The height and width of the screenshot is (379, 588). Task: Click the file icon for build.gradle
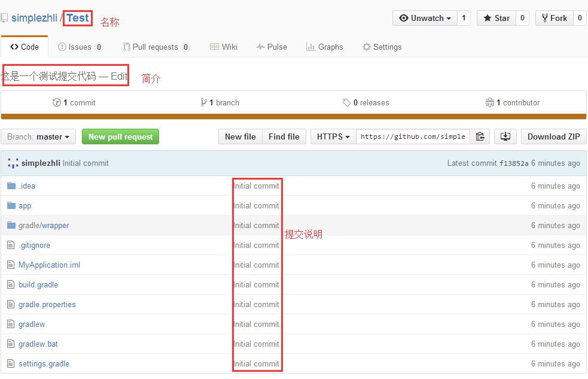coord(11,284)
